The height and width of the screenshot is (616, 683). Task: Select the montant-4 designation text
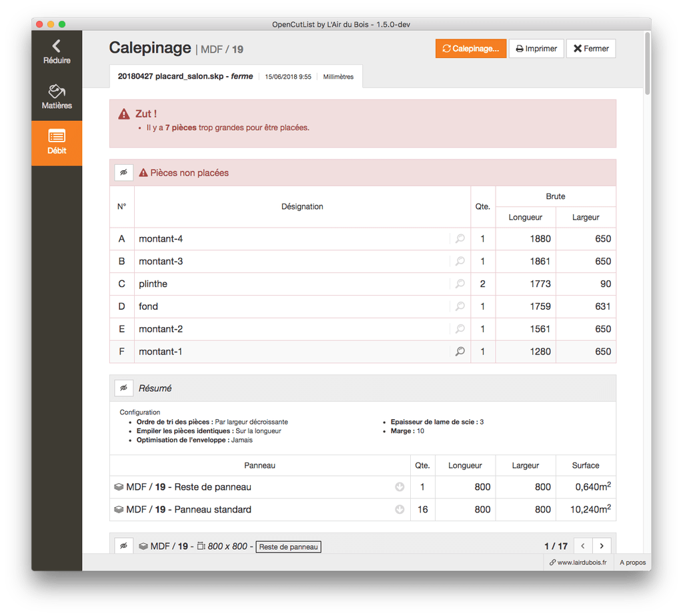161,239
